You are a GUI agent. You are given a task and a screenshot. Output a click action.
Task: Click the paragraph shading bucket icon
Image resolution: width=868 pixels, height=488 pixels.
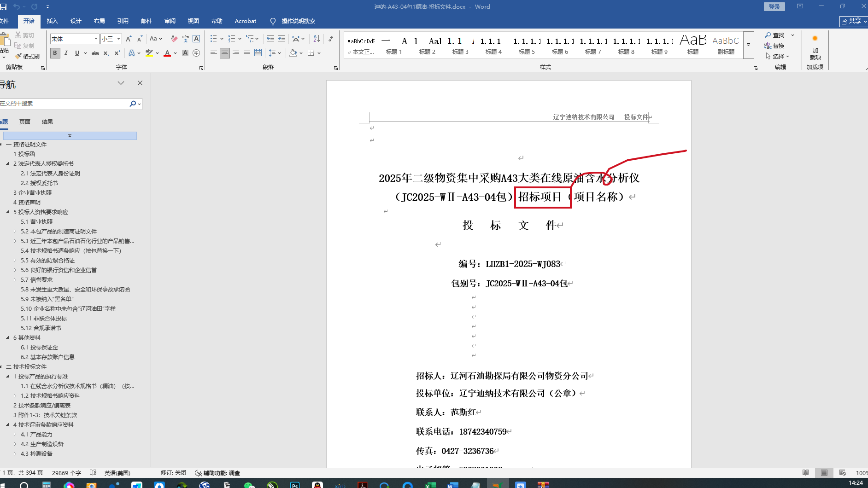coord(293,53)
